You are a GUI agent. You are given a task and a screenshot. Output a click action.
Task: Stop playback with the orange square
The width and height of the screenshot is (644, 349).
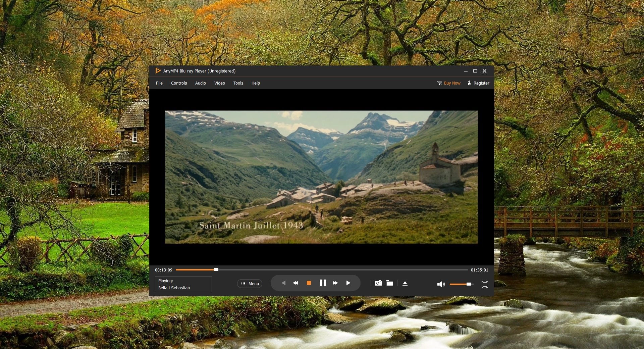tap(309, 283)
